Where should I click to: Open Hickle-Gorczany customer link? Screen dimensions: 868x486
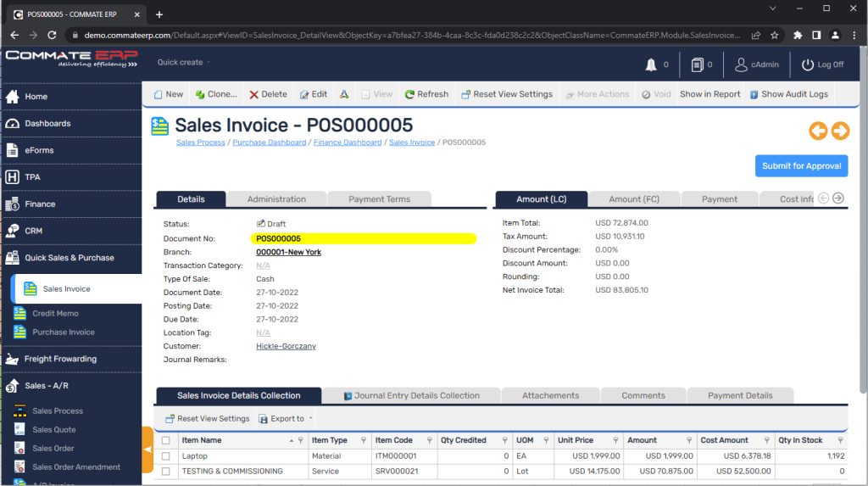tap(287, 346)
